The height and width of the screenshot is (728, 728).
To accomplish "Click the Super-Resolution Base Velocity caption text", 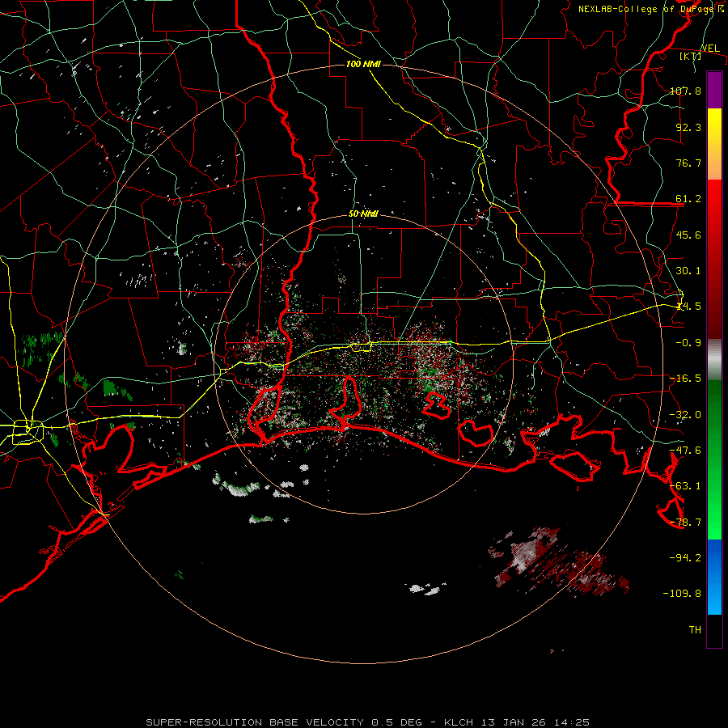I will click(368, 722).
